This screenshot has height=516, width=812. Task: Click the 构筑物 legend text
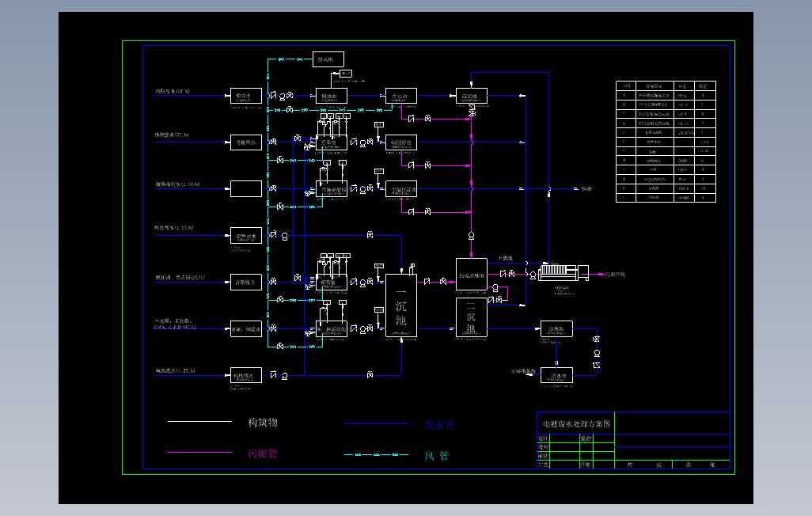263,423
